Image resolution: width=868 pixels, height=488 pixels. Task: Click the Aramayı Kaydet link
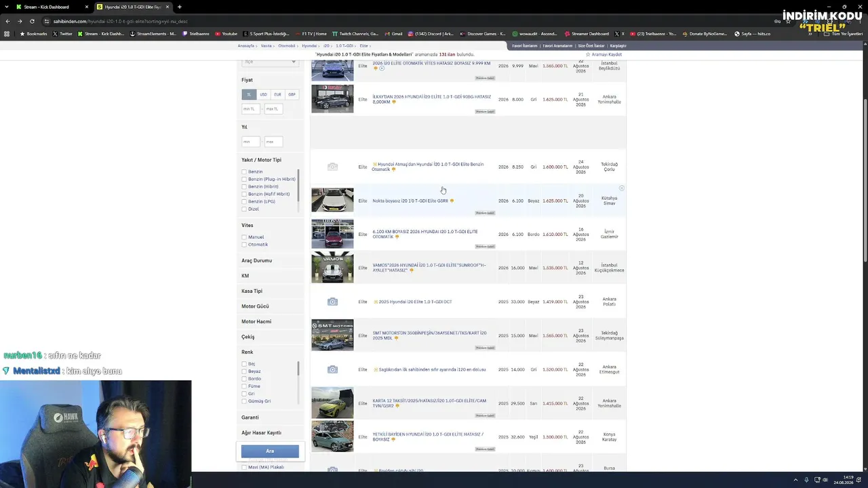click(607, 54)
